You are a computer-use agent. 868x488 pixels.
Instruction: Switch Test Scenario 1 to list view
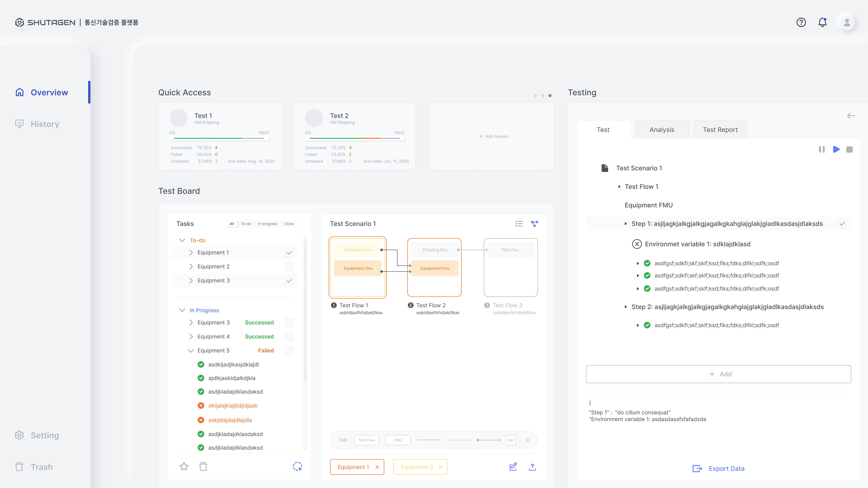click(519, 224)
